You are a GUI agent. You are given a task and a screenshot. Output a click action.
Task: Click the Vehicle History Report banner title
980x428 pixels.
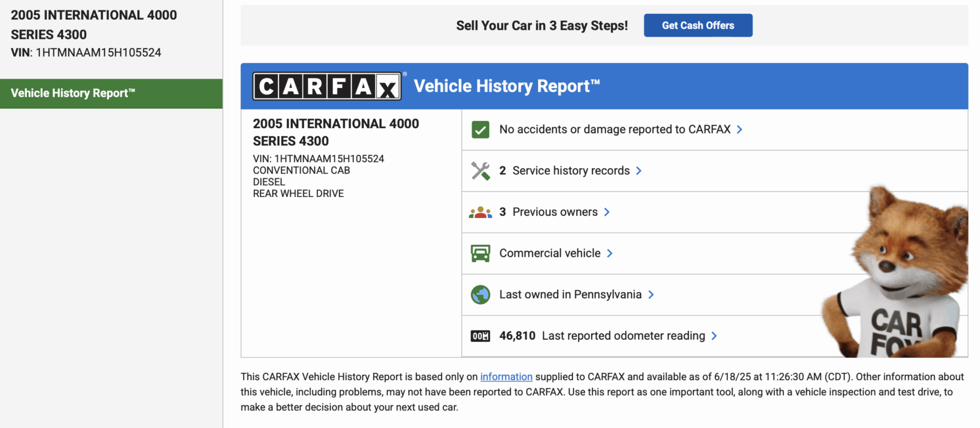click(x=507, y=86)
